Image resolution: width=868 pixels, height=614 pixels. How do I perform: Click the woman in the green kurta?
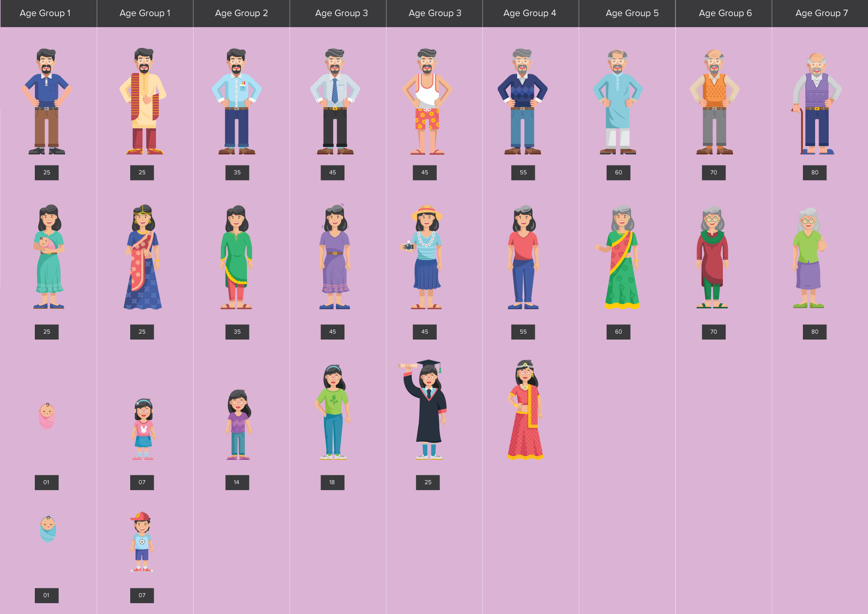[236, 257]
